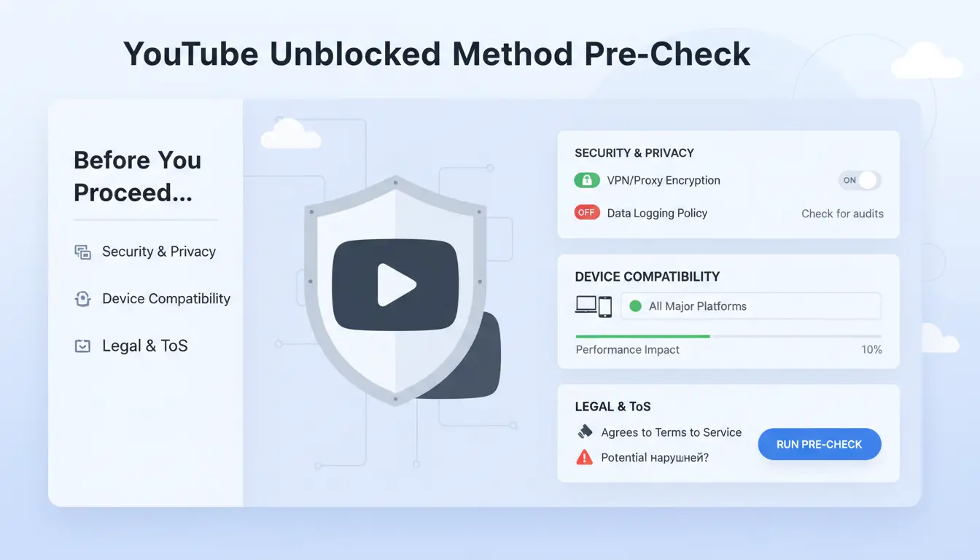
Task: Click the Device Compatibility sidebar icon
Action: click(83, 299)
